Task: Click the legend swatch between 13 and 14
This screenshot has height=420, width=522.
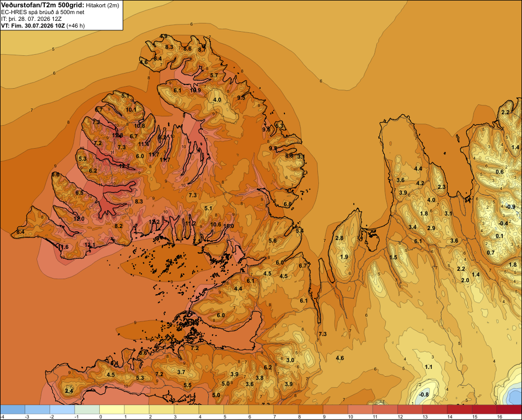Action: tap(435, 410)
